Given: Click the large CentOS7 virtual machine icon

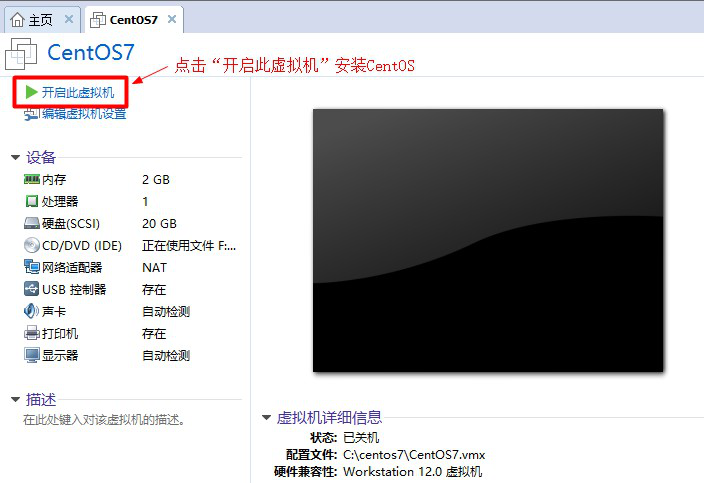Looking at the screenshot, I should 21,54.
